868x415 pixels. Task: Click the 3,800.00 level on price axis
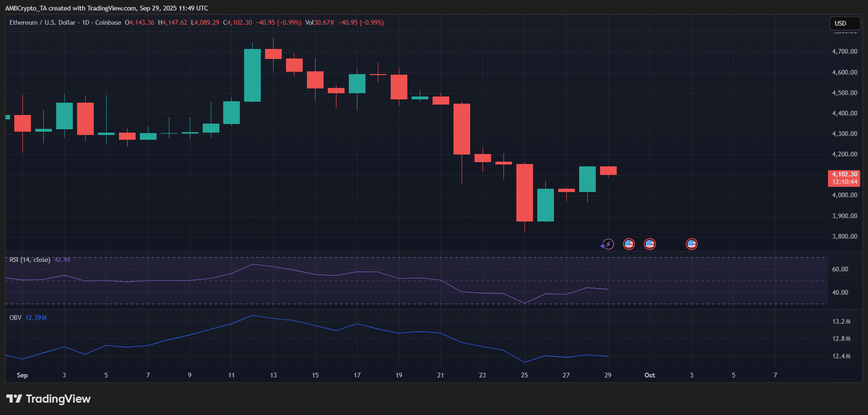[x=844, y=236]
